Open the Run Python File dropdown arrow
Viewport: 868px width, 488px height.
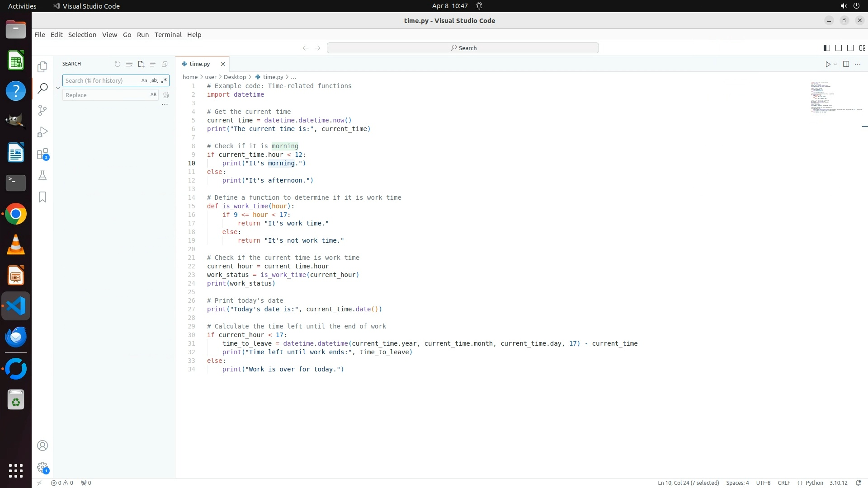click(x=835, y=64)
